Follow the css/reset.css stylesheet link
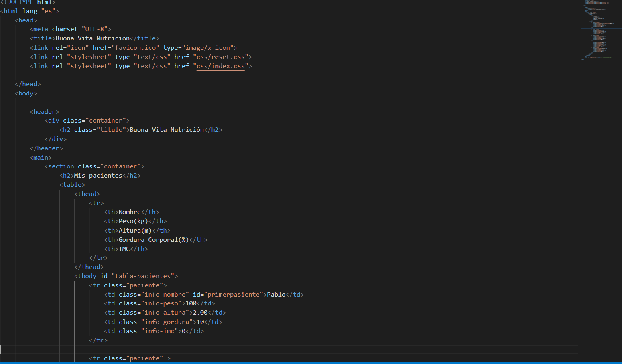Image resolution: width=622 pixels, height=364 pixels. click(x=220, y=57)
